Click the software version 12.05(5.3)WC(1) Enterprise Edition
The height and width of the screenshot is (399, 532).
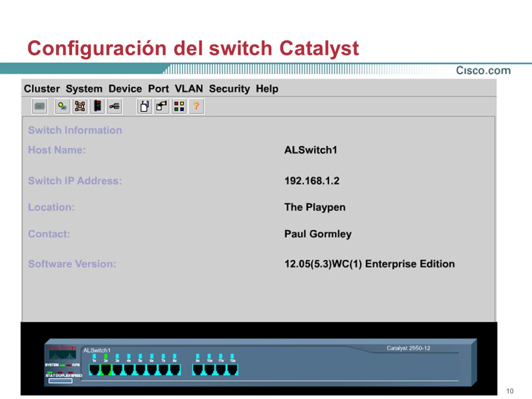point(370,264)
